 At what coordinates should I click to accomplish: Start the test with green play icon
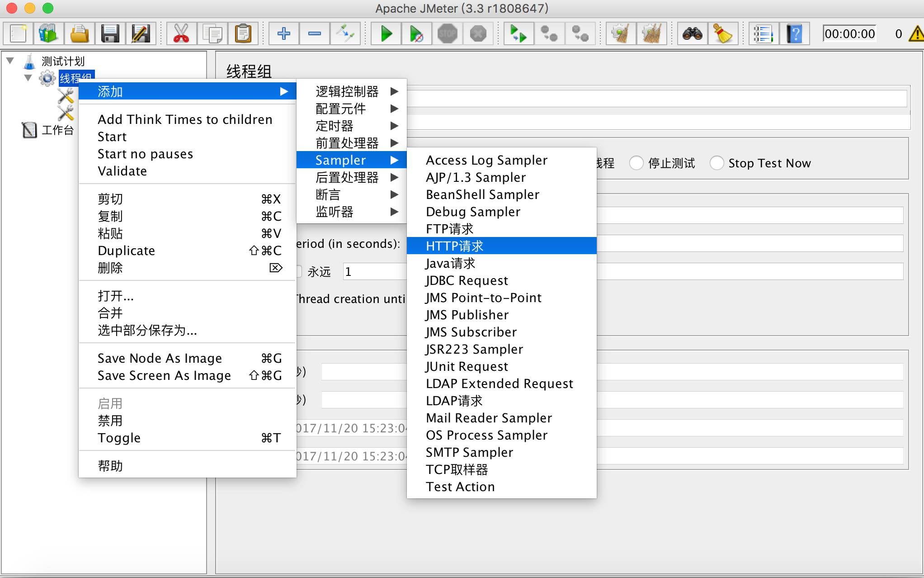(x=386, y=34)
